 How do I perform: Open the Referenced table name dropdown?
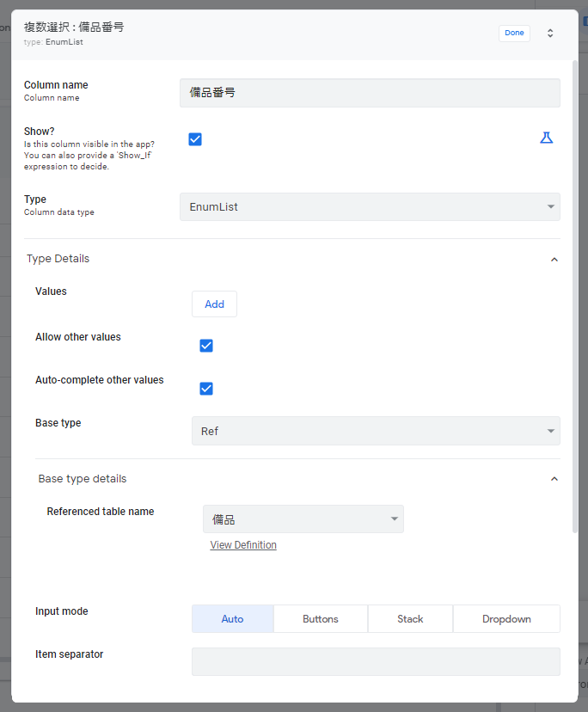(303, 519)
